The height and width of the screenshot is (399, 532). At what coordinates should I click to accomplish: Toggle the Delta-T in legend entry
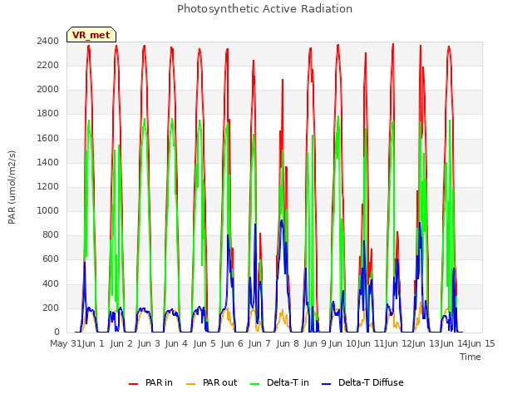point(279,382)
